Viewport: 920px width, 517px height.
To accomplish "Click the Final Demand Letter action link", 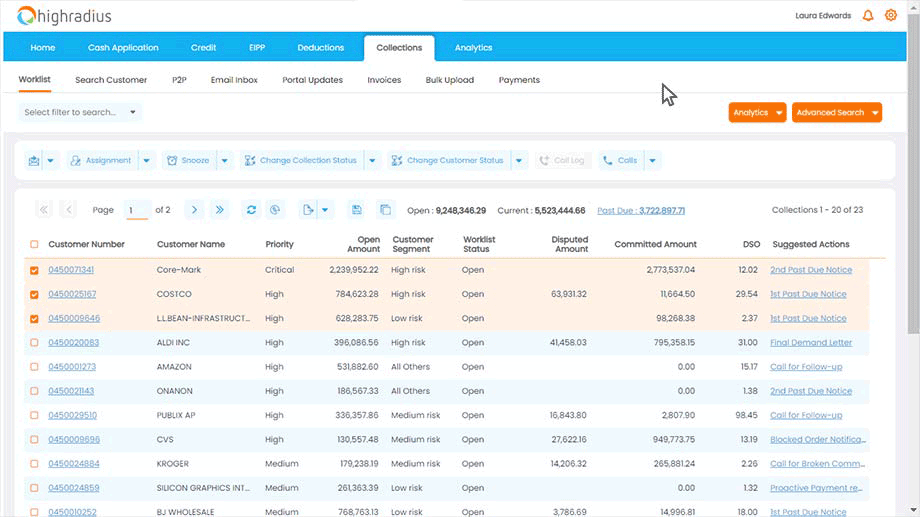I will click(810, 343).
